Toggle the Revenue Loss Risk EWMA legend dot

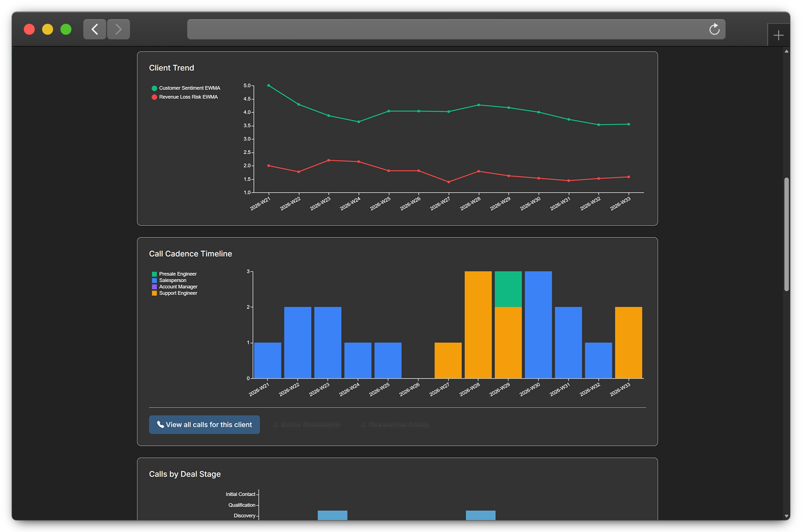pos(154,97)
